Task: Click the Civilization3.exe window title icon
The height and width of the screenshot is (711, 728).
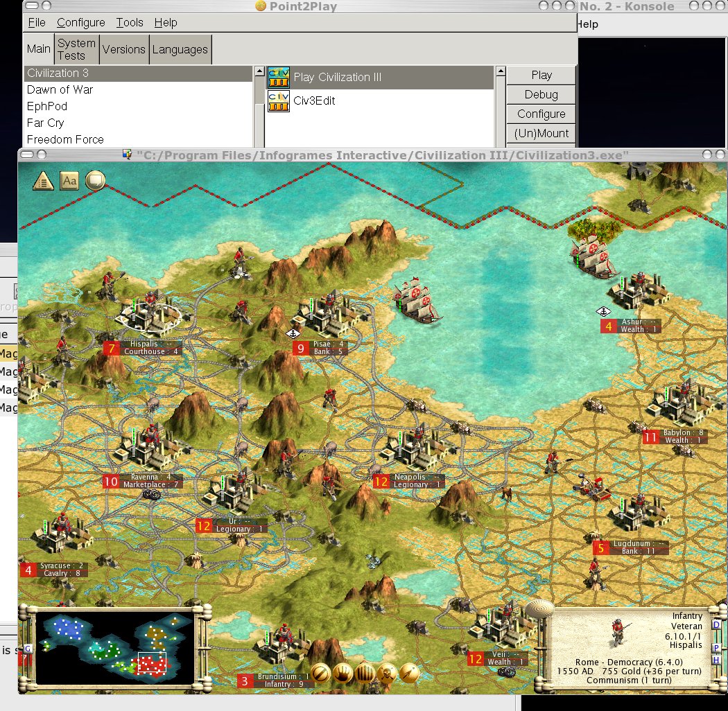Action: pyautogui.click(x=127, y=154)
